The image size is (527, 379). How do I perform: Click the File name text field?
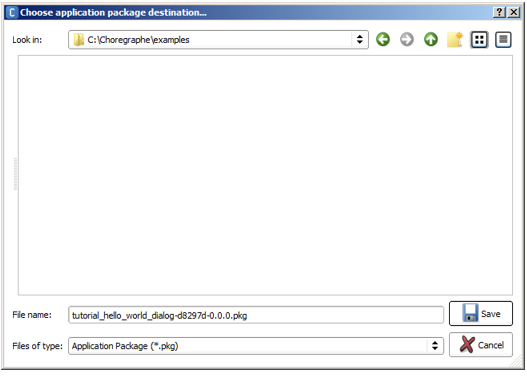tap(256, 315)
